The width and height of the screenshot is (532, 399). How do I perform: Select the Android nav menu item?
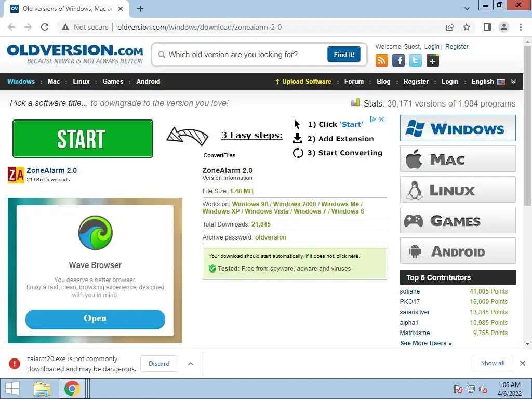[148, 82]
